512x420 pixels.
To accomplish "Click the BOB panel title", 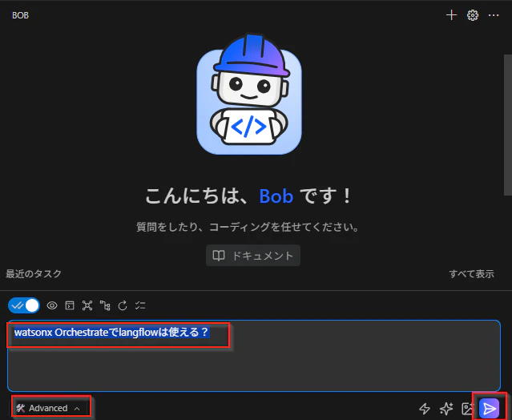I will 20,15.
